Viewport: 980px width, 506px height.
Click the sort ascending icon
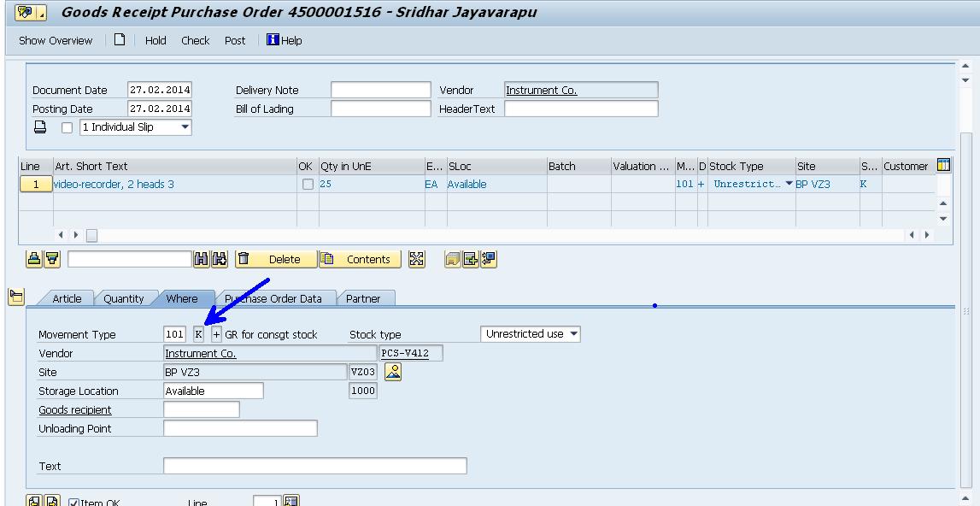(34, 259)
